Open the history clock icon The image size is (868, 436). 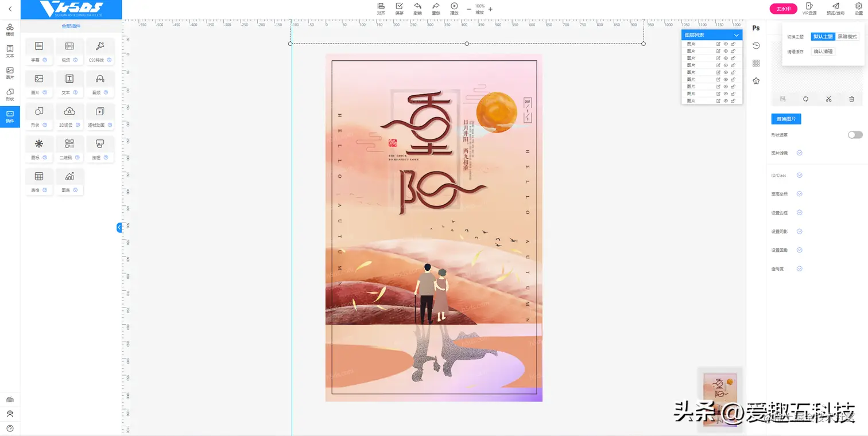pos(756,45)
